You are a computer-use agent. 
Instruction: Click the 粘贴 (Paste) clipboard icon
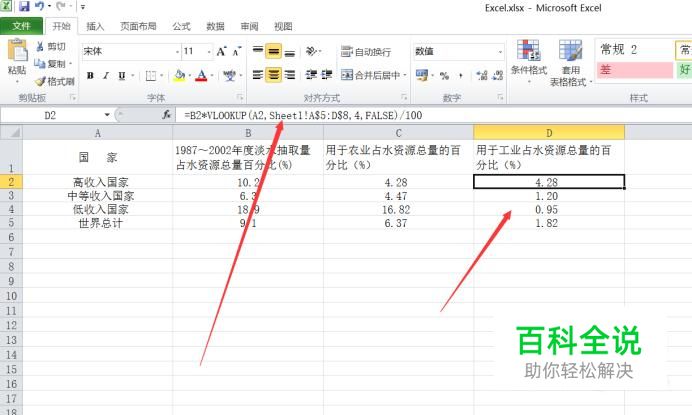(x=17, y=50)
